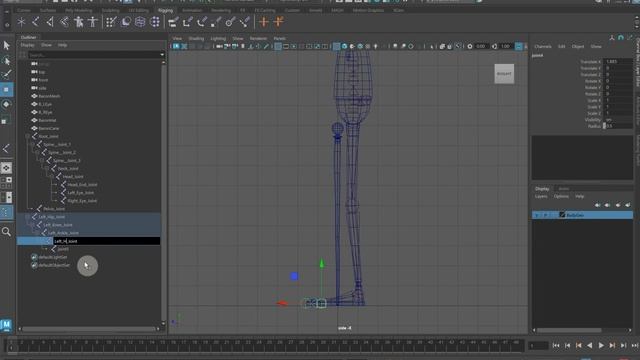Select the IK Handle tool on shelf
The width and height of the screenshot is (640, 360).
pos(50,22)
